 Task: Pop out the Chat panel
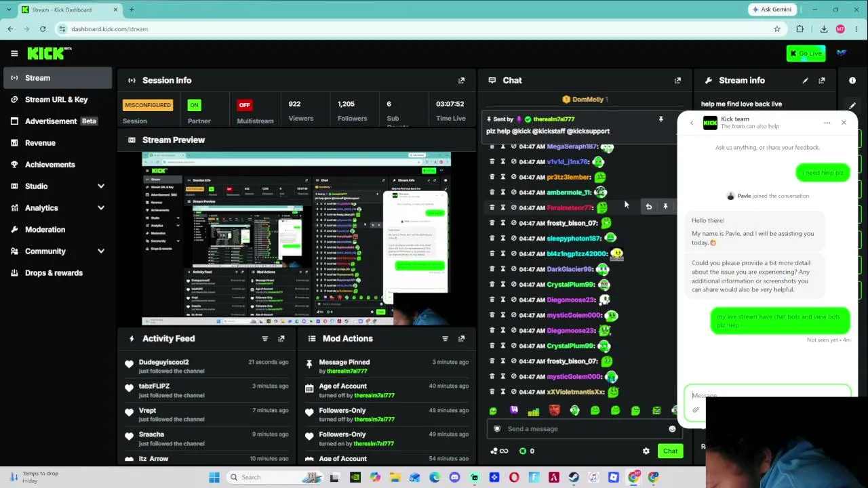[x=677, y=81]
